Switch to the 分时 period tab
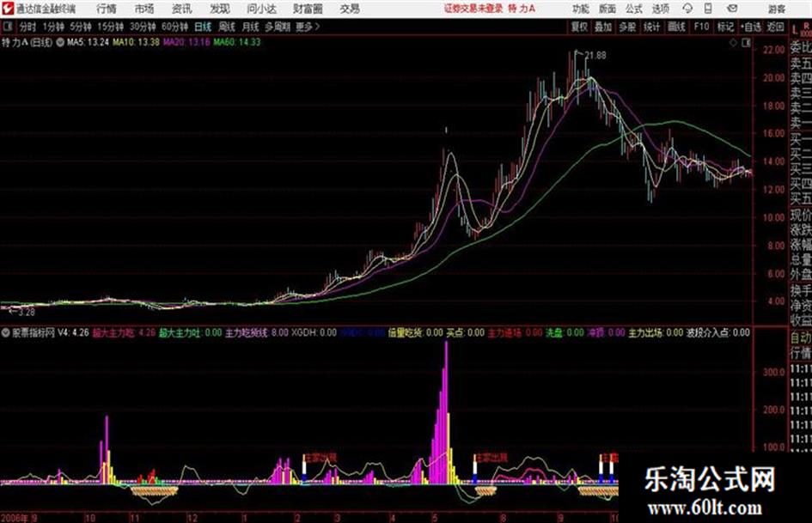The image size is (812, 523). 27,27
